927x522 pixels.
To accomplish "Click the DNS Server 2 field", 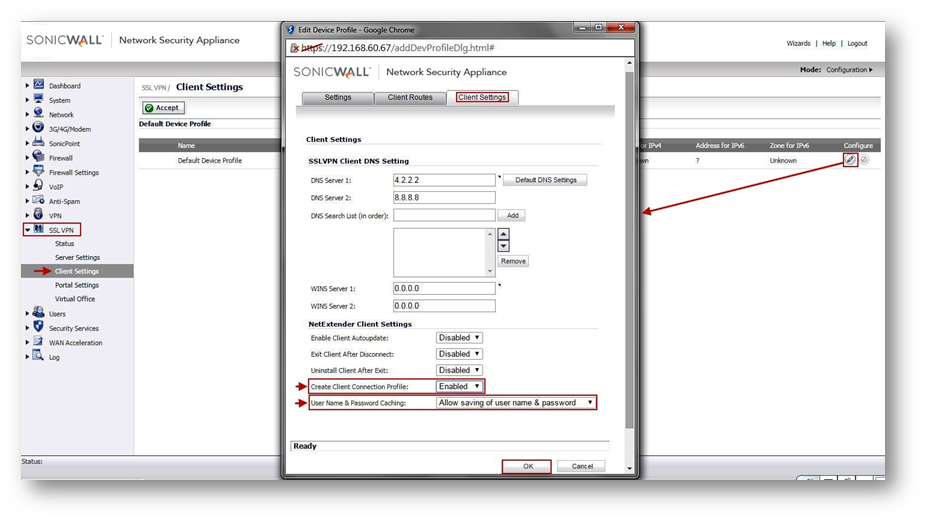I will pyautogui.click(x=444, y=197).
